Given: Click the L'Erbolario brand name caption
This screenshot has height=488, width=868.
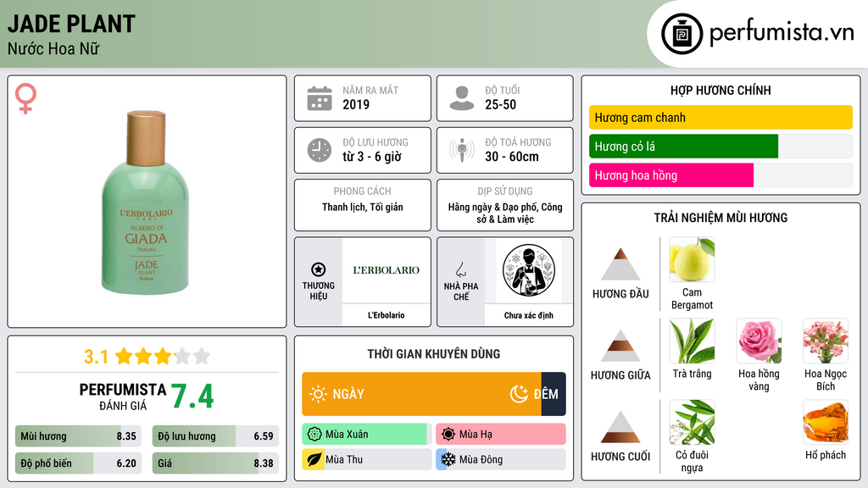Looking at the screenshot, I should [387, 315].
